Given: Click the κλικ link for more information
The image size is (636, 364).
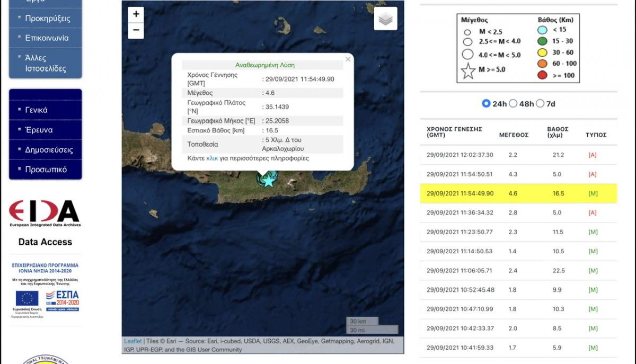Looking at the screenshot, I should (212, 158).
